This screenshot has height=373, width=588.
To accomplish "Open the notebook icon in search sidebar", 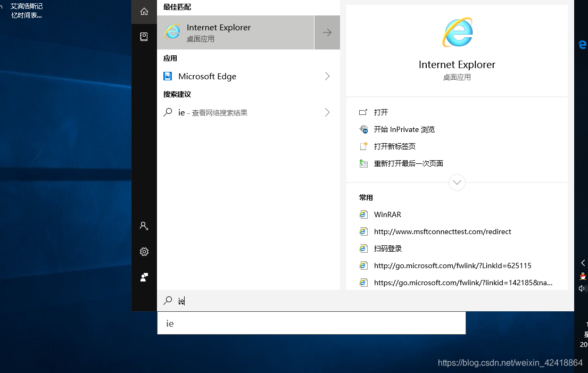I will coord(144,36).
